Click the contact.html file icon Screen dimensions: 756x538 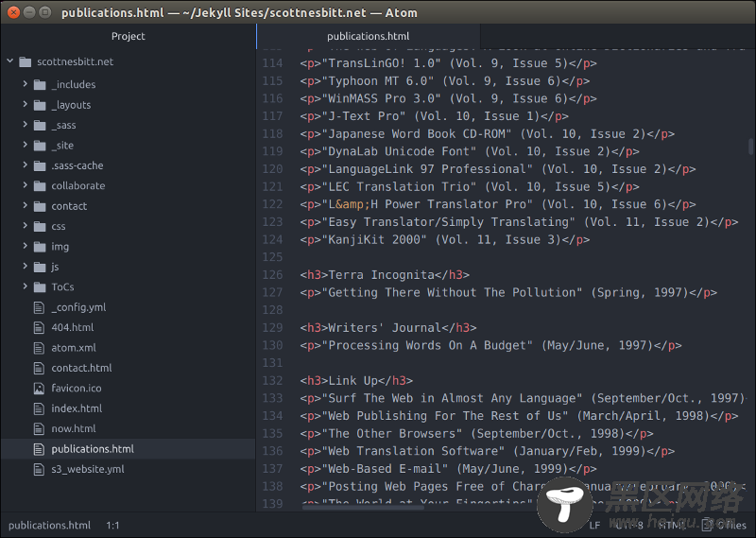39,368
